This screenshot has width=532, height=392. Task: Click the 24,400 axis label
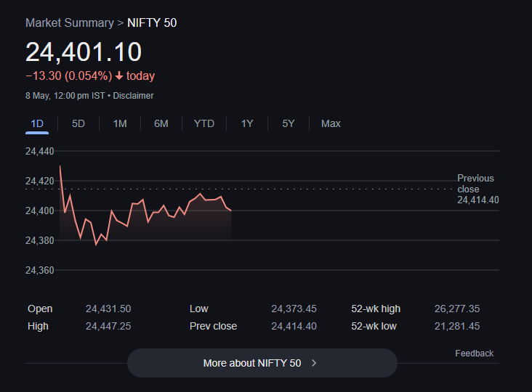click(40, 211)
